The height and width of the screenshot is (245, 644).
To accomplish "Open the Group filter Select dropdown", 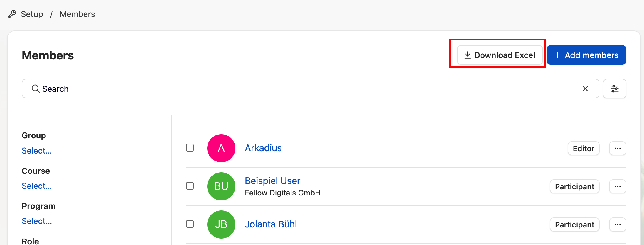I will coord(37,151).
